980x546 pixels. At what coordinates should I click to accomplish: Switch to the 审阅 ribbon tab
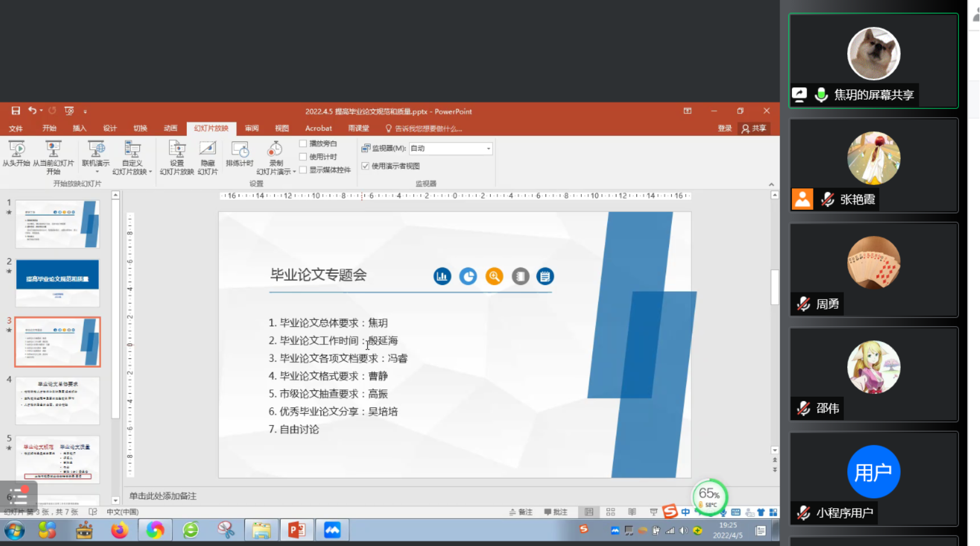click(252, 128)
